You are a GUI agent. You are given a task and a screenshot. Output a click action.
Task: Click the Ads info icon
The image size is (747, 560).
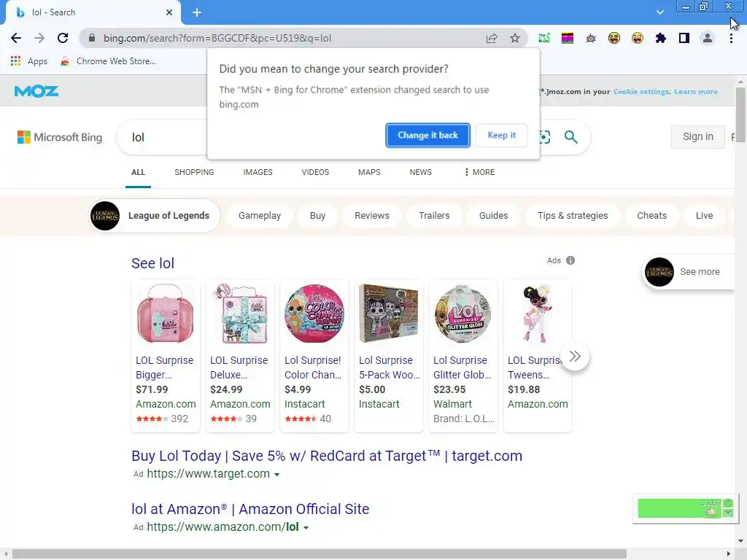570,260
